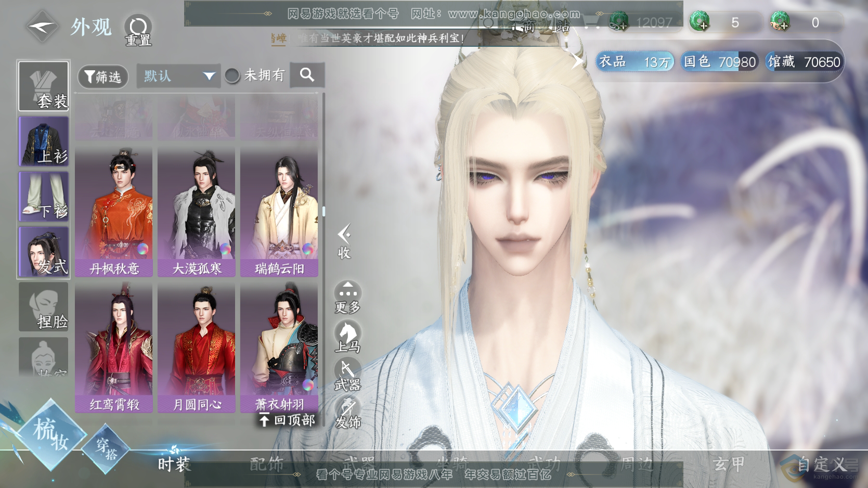The height and width of the screenshot is (488, 868).
Task: Click the 馆藏 70650 stat badge
Action: point(804,62)
